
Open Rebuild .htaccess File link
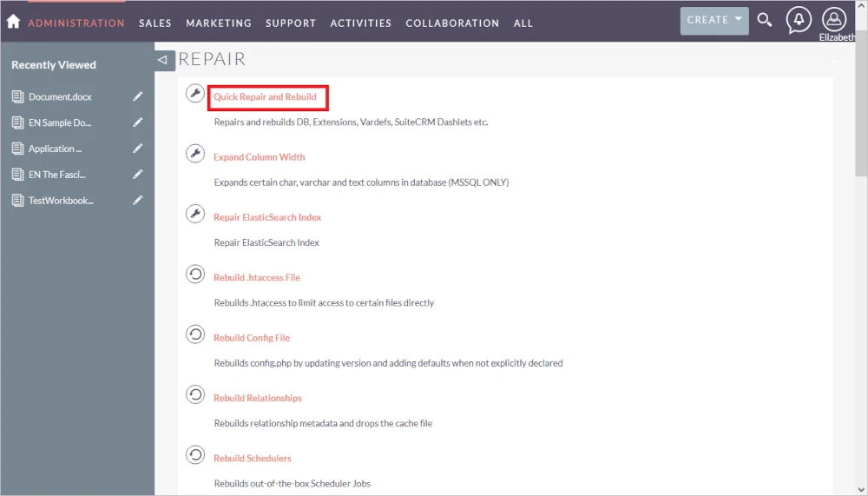[257, 278]
